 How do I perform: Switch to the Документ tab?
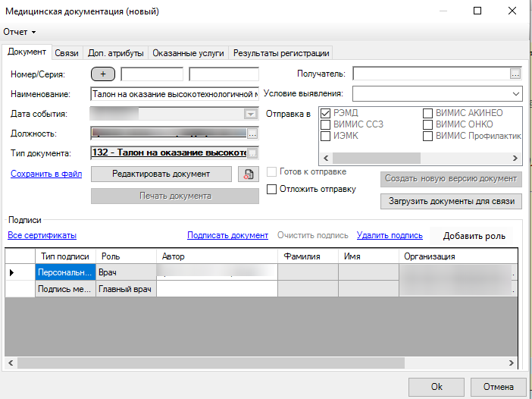click(x=27, y=52)
